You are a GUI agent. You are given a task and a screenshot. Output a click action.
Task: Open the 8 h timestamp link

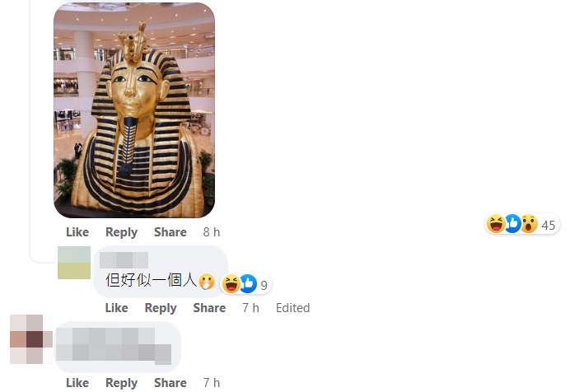pyautogui.click(x=211, y=232)
